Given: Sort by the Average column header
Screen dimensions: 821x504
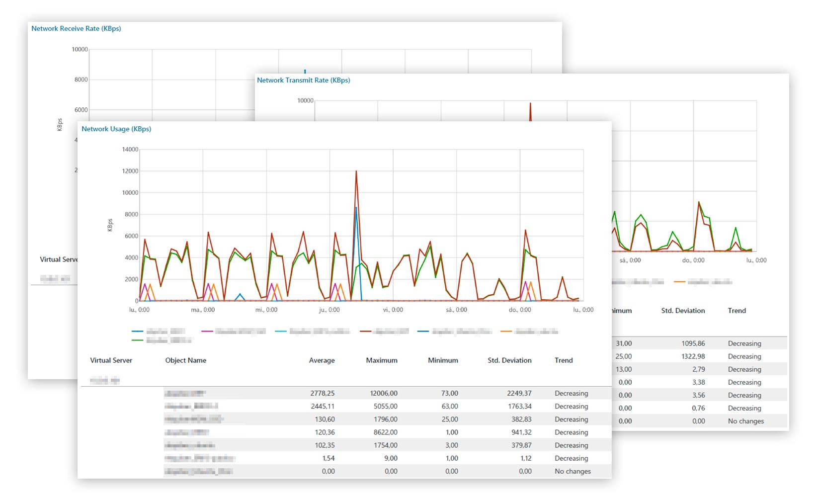Looking at the screenshot, I should 322,360.
